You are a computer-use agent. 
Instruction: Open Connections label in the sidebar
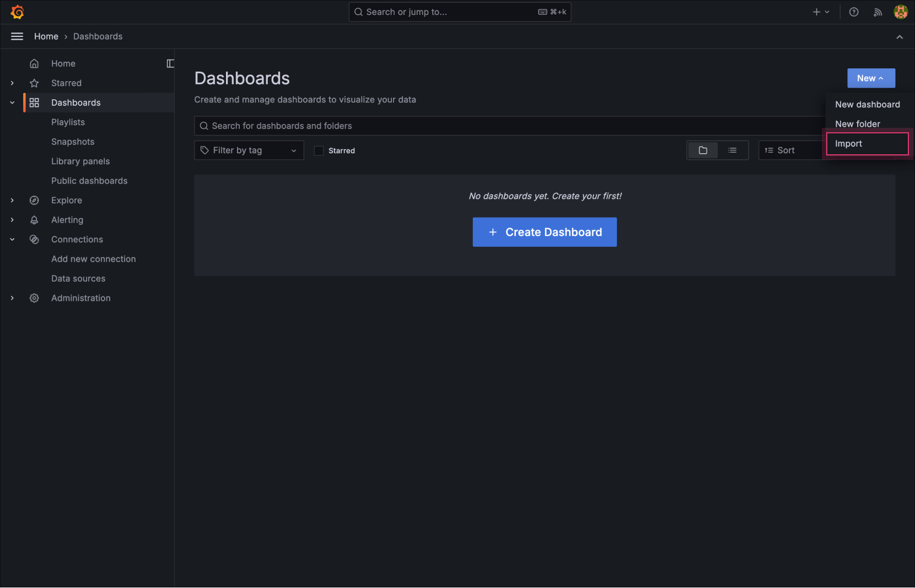(77, 240)
